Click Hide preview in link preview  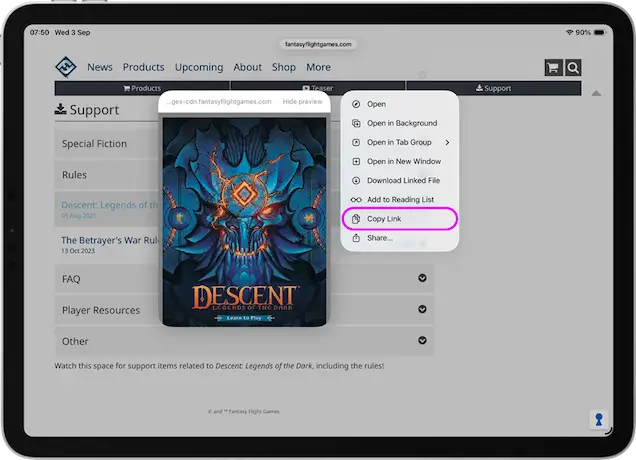tap(302, 102)
